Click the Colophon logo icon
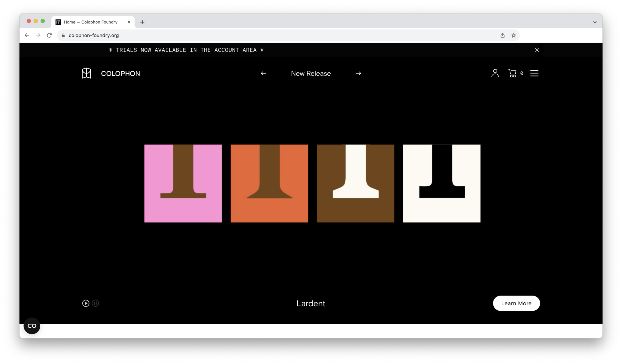 [x=86, y=73]
